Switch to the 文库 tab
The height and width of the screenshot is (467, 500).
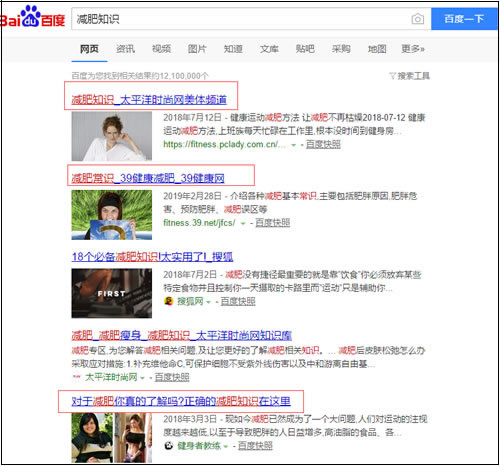click(x=269, y=49)
